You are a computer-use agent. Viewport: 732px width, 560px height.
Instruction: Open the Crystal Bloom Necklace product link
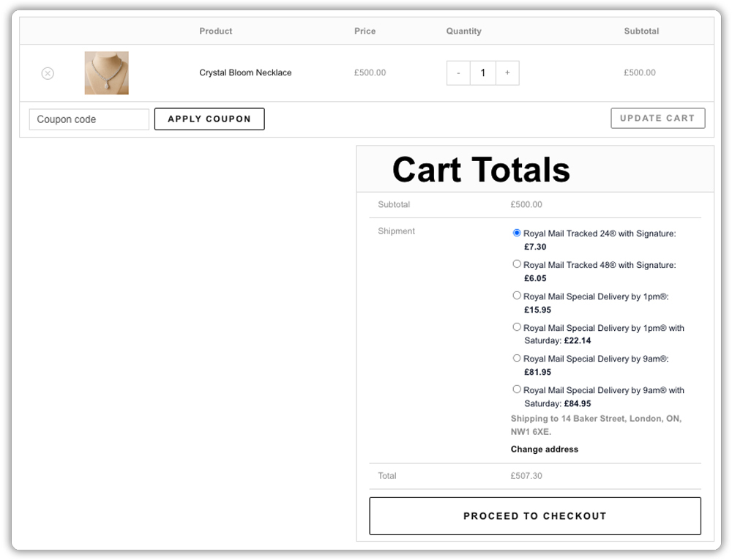pyautogui.click(x=245, y=72)
